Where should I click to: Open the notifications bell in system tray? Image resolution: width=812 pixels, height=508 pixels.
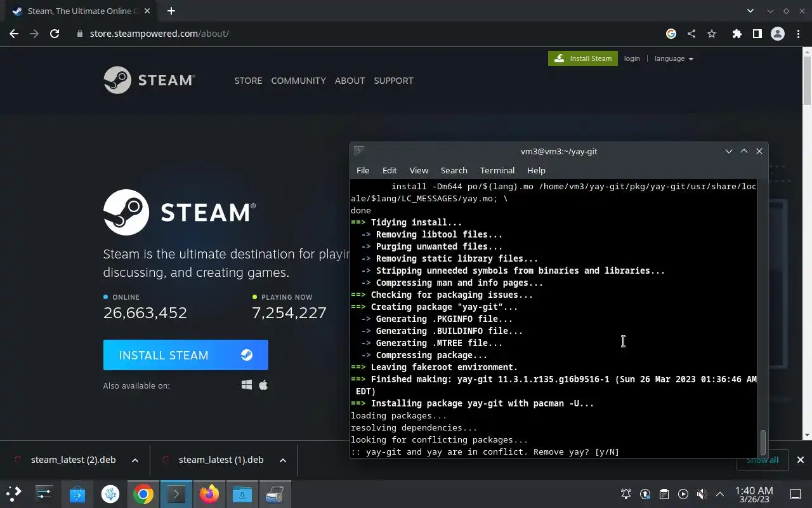click(626, 494)
